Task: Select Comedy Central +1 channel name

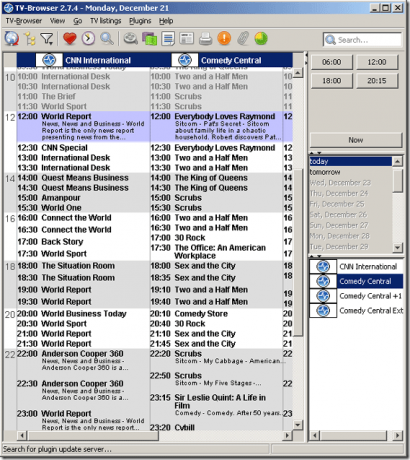Action: [370, 296]
